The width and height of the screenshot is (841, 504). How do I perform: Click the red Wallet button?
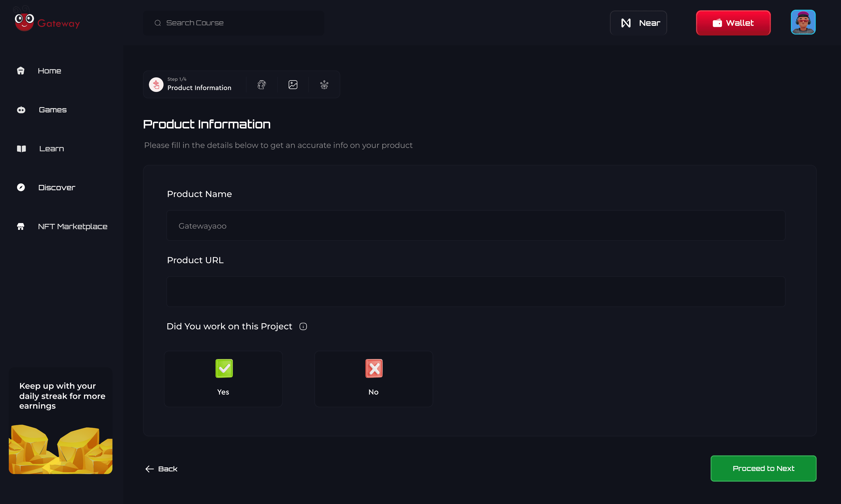click(733, 23)
